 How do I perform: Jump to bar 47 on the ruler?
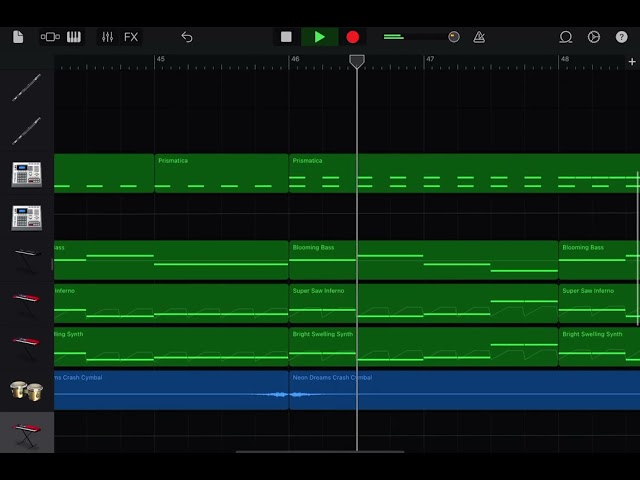pyautogui.click(x=430, y=59)
